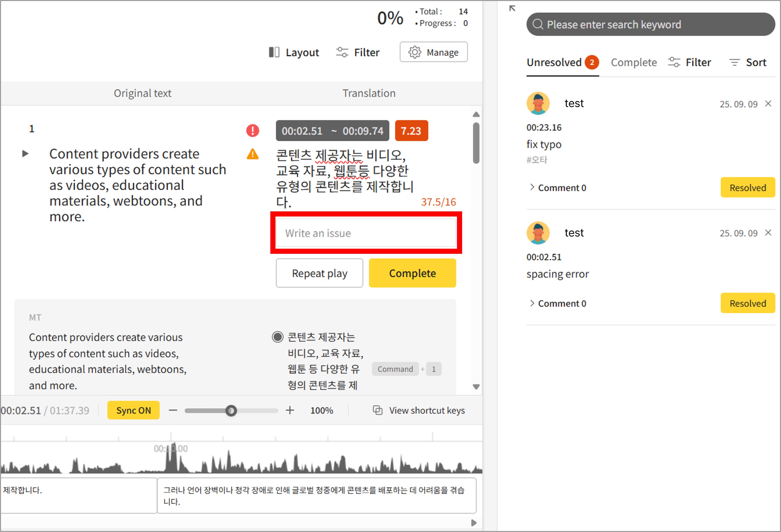Click the search magnifier icon

click(538, 24)
